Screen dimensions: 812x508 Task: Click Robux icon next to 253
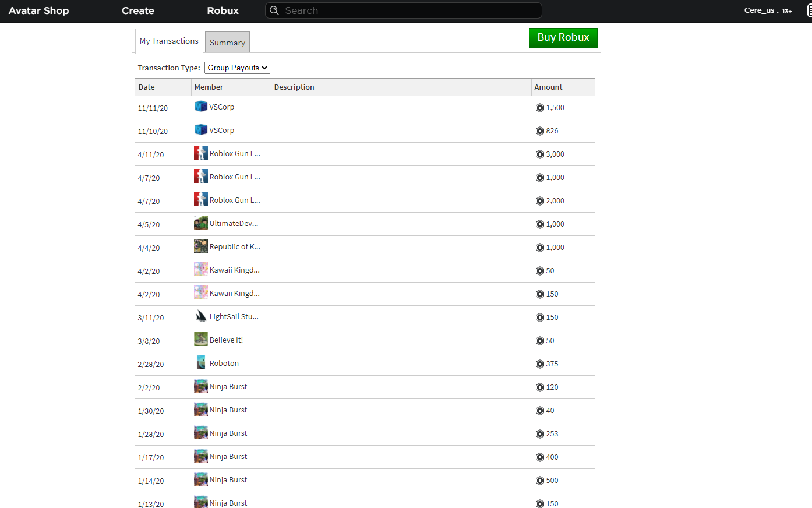click(x=540, y=434)
